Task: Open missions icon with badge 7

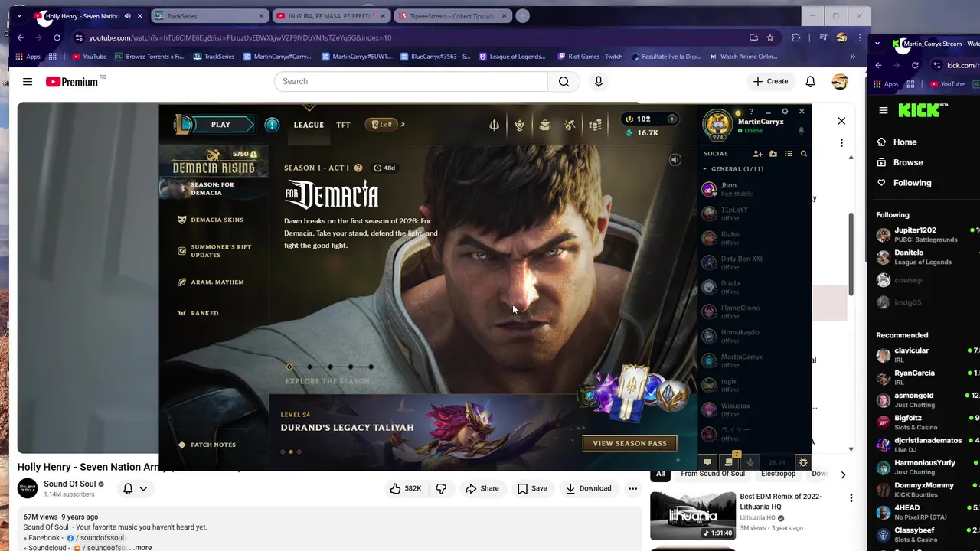Action: point(729,461)
